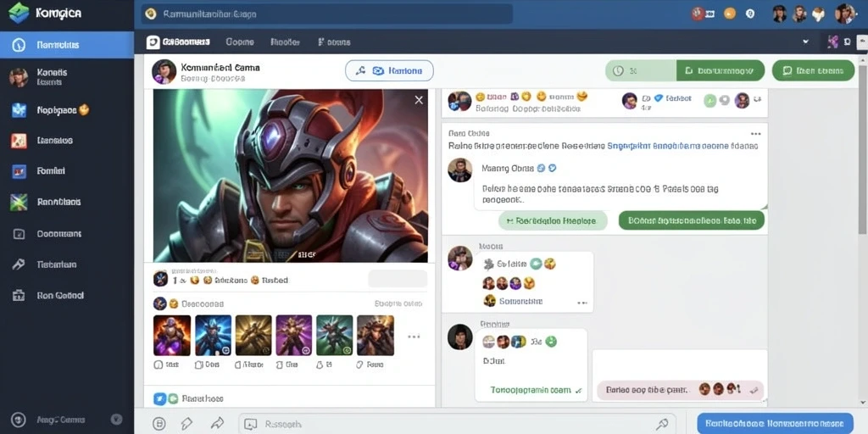This screenshot has height=434, width=868.
Task: Open the golden character thumbnail
Action: tap(253, 336)
